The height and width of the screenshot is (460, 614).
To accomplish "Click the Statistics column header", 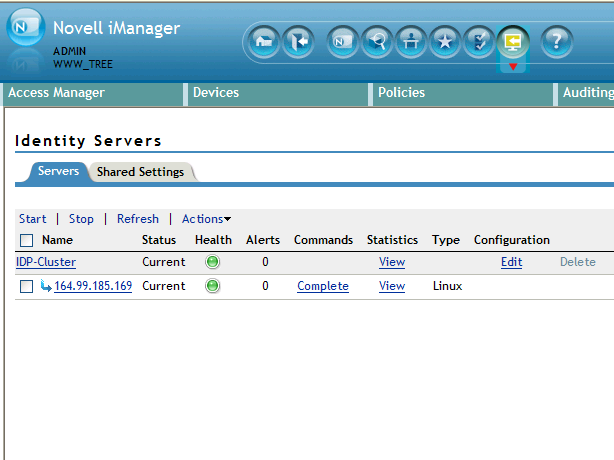I will pyautogui.click(x=392, y=240).
